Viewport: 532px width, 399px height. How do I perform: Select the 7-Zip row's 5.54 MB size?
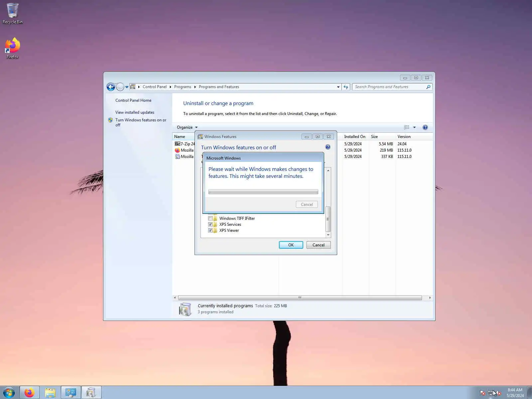tap(386, 144)
